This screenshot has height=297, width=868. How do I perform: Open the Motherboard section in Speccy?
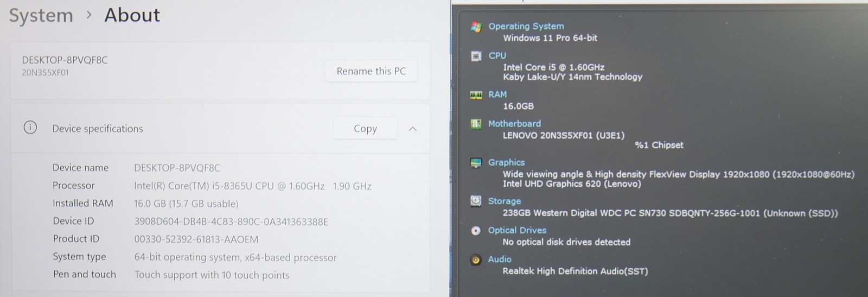[x=514, y=123]
